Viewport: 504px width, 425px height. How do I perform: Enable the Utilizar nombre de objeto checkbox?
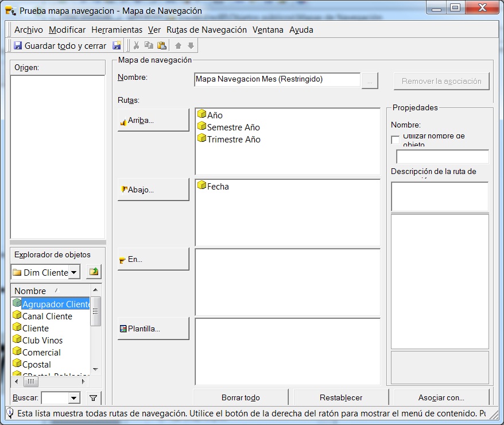point(396,140)
